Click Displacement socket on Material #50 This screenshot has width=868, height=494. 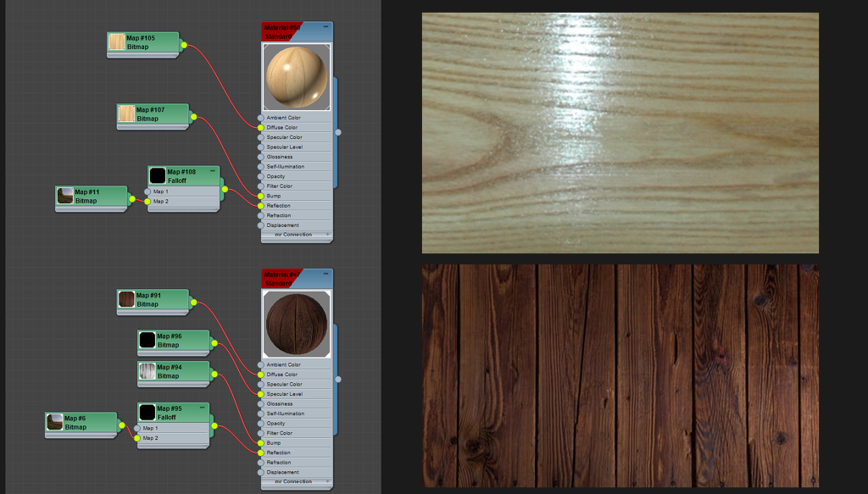click(x=261, y=225)
